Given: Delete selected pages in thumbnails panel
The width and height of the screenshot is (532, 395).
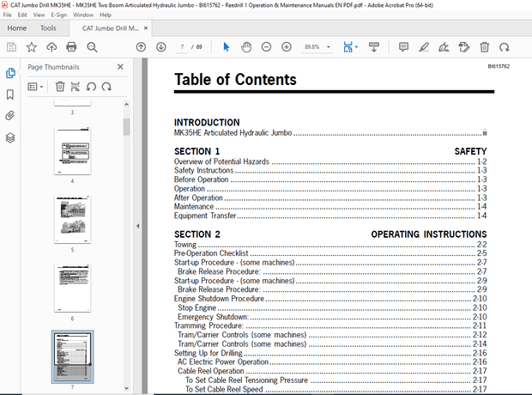Looking at the screenshot, I should (60, 87).
